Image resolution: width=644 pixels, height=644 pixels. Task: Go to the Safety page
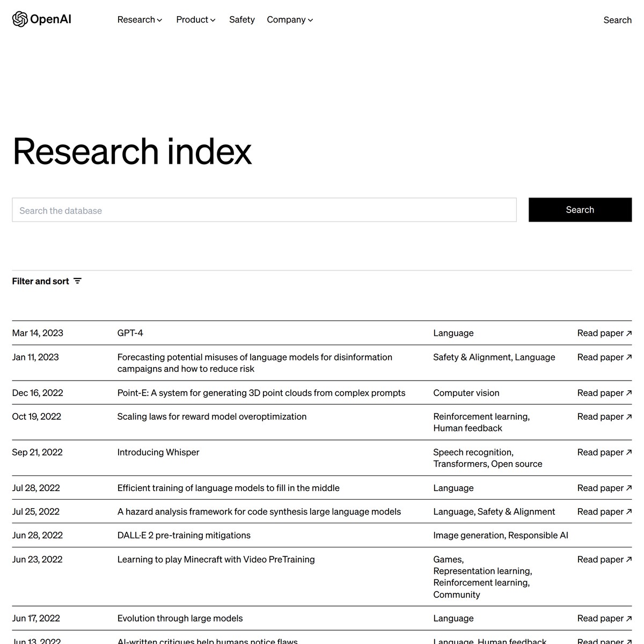pyautogui.click(x=241, y=20)
